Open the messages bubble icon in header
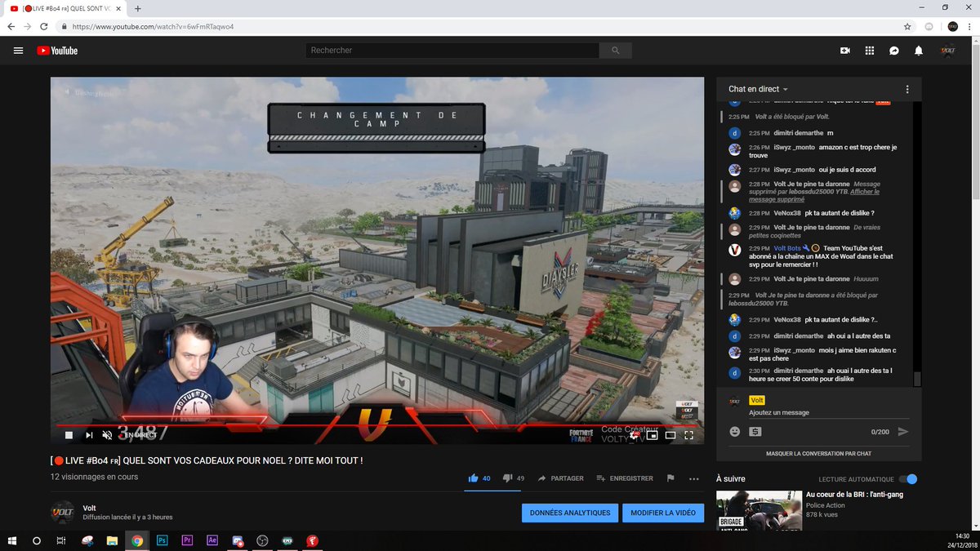Viewport: 980px width, 551px height. coord(894,51)
